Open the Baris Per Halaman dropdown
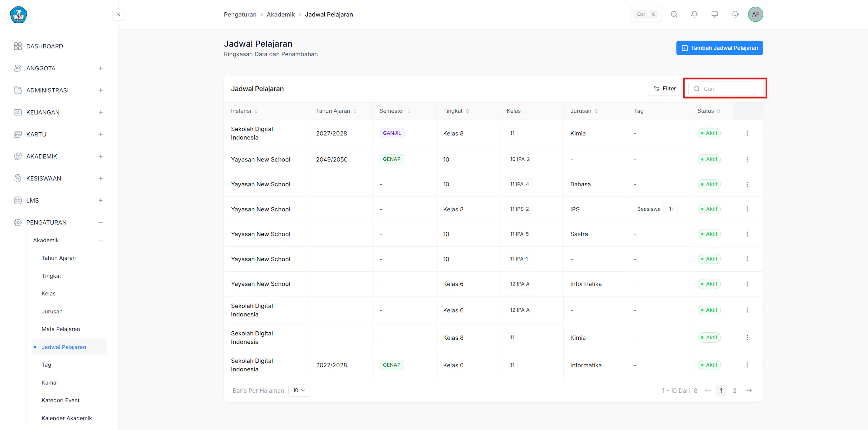Viewport: 868px width, 430px height. [x=299, y=390]
